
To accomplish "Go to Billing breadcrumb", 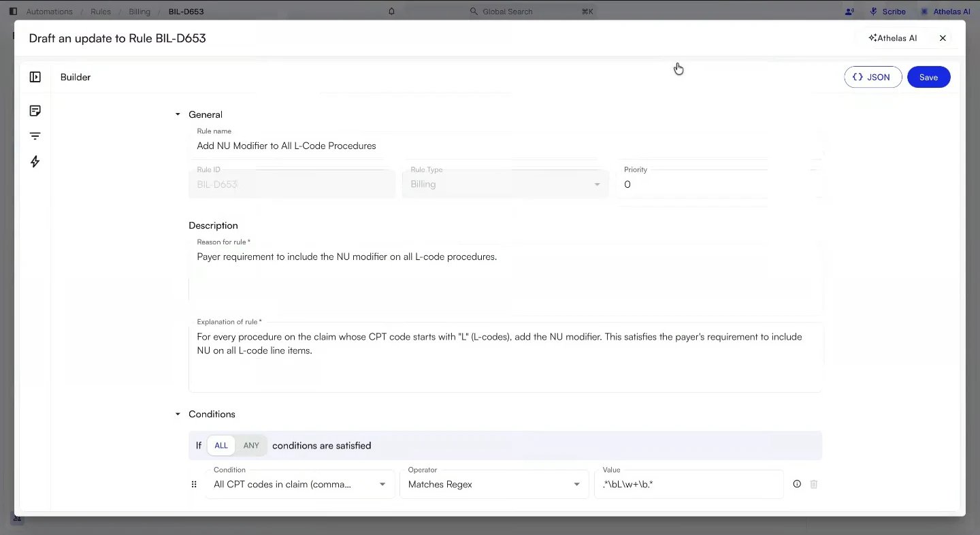I will (140, 12).
